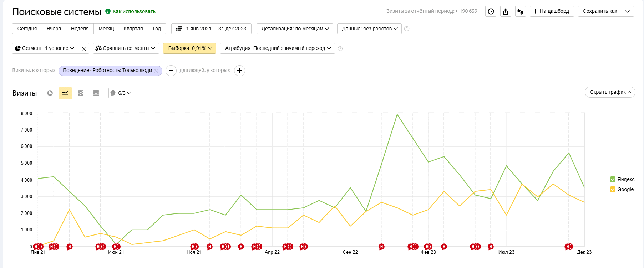
Task: Open the lone annotation marker two months after Сен 22
Action: pos(381,247)
